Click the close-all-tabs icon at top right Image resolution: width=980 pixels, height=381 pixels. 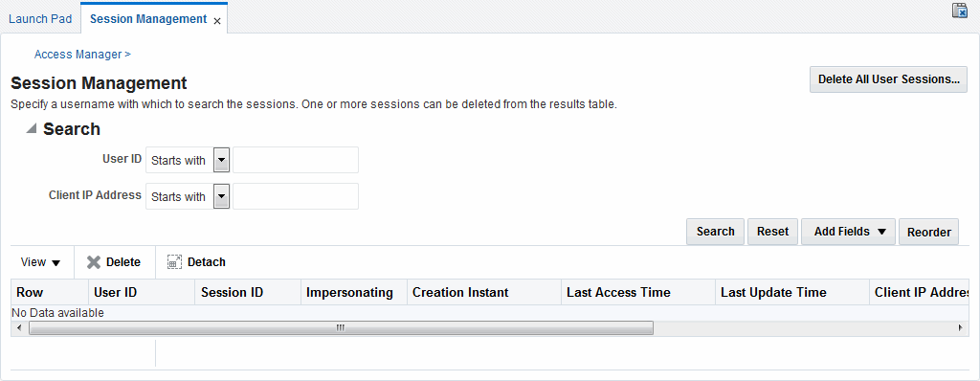959,10
